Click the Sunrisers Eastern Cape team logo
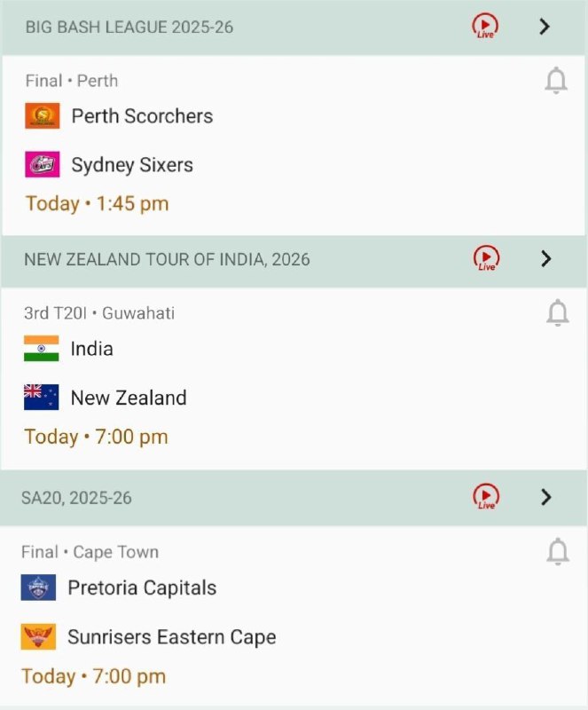 point(38,636)
